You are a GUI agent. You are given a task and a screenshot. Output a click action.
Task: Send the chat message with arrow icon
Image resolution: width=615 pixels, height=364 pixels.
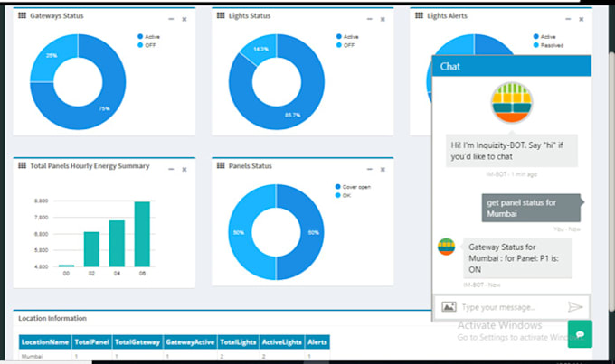(575, 307)
